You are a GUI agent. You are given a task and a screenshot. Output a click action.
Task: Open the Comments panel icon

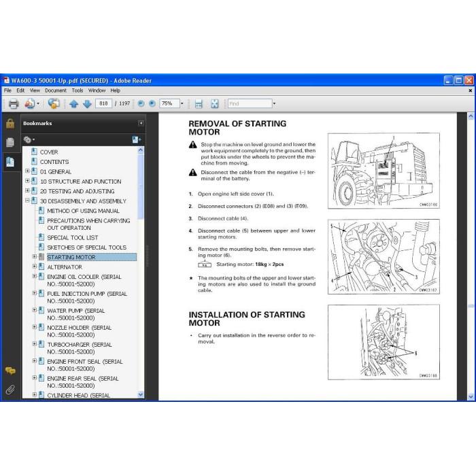(10, 371)
